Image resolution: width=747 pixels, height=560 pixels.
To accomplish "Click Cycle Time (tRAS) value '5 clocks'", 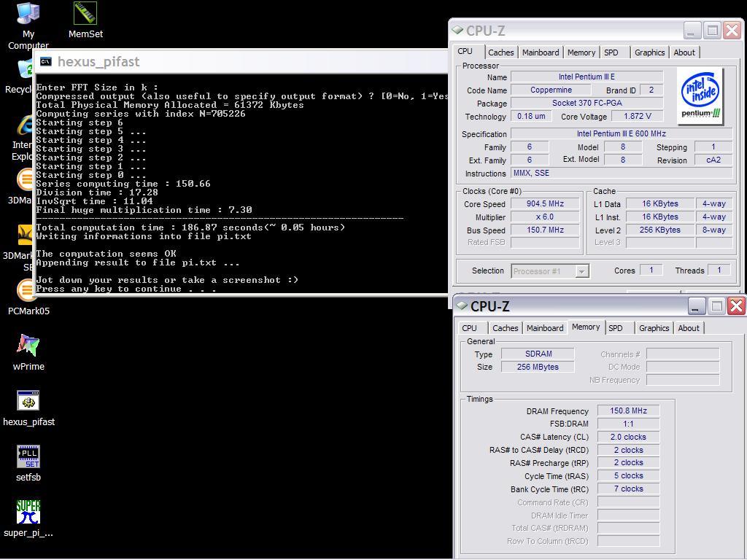I will pyautogui.click(x=628, y=475).
